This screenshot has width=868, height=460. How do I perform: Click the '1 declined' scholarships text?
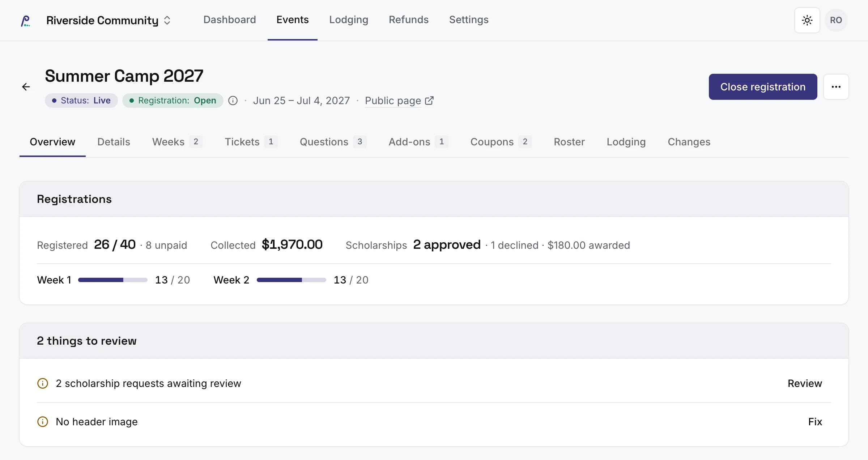coord(515,245)
